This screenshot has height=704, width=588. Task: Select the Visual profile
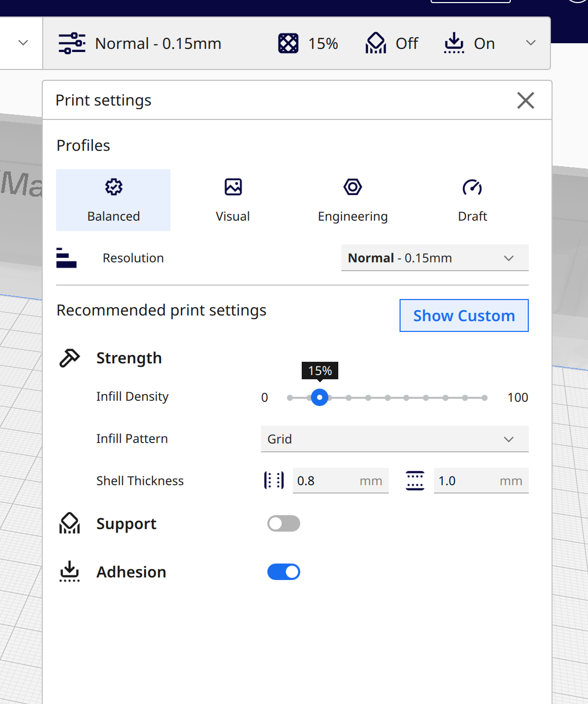click(x=233, y=200)
